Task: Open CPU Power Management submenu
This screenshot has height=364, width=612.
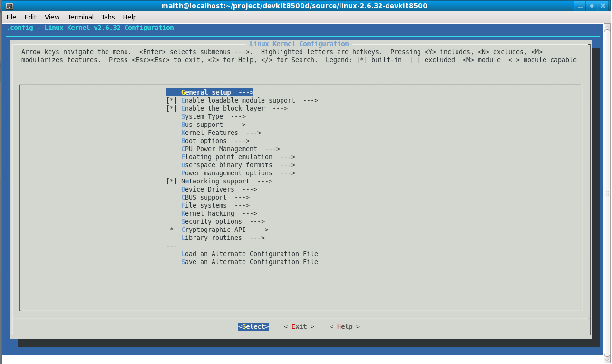Action: click(x=231, y=149)
